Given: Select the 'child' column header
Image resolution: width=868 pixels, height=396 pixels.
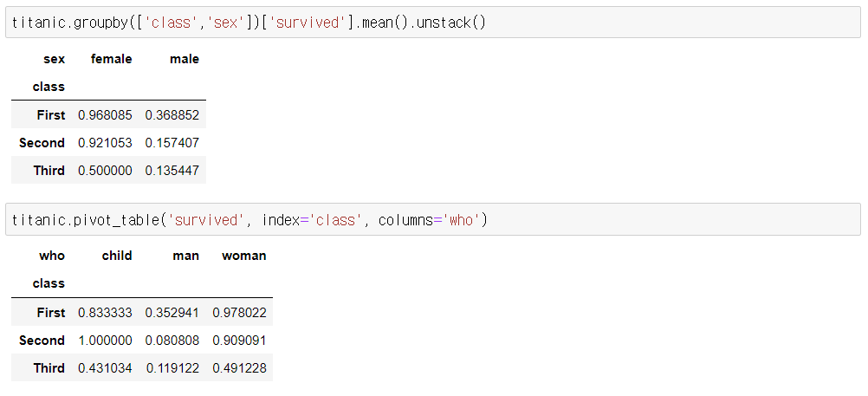Looking at the screenshot, I should (x=117, y=256).
